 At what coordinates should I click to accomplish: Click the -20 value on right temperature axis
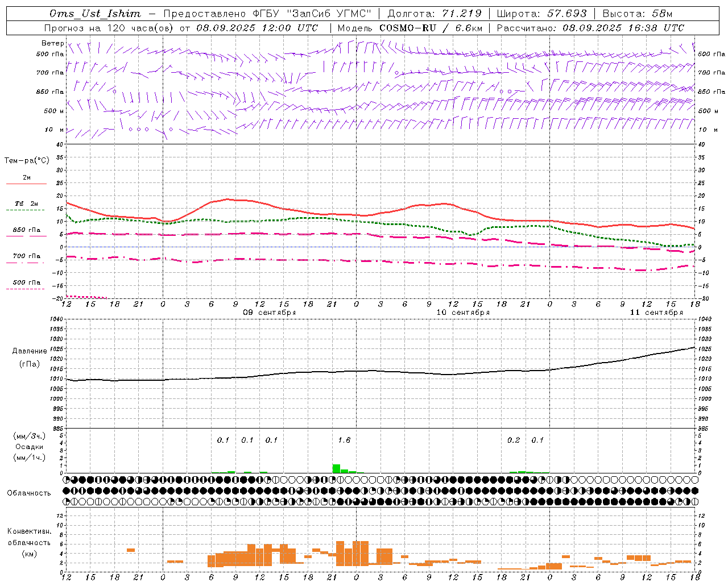click(704, 298)
